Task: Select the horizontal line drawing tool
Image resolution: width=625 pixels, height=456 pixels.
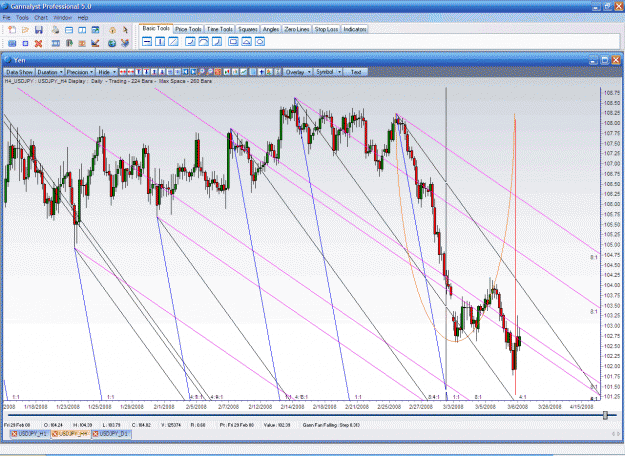Action: [x=147, y=41]
